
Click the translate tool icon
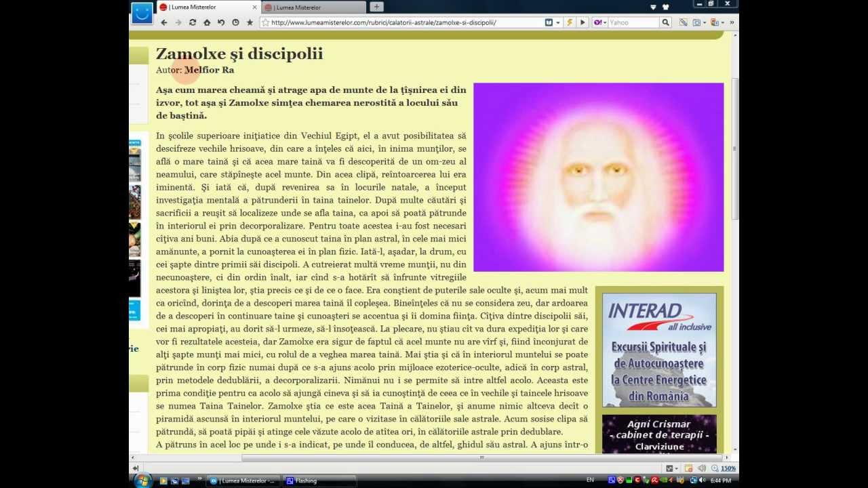click(714, 22)
